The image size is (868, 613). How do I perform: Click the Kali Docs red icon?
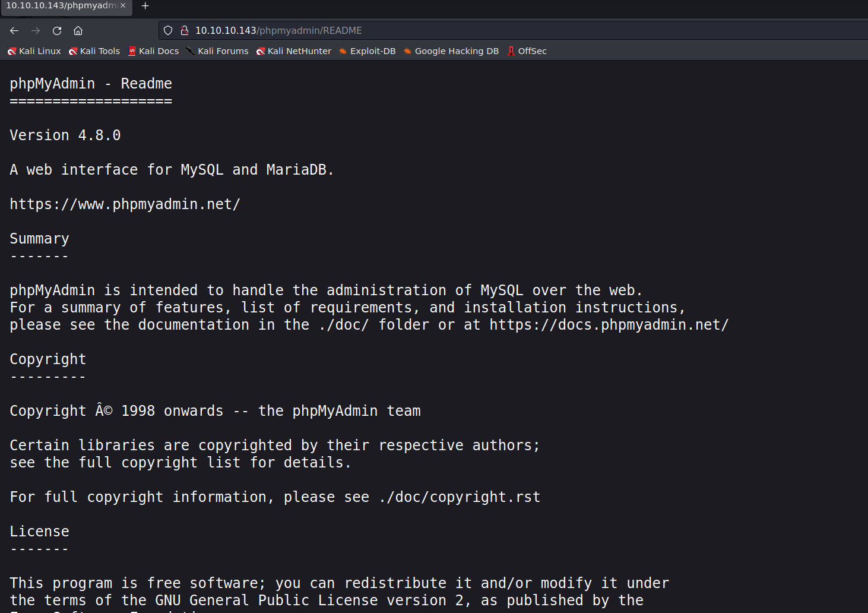point(132,51)
